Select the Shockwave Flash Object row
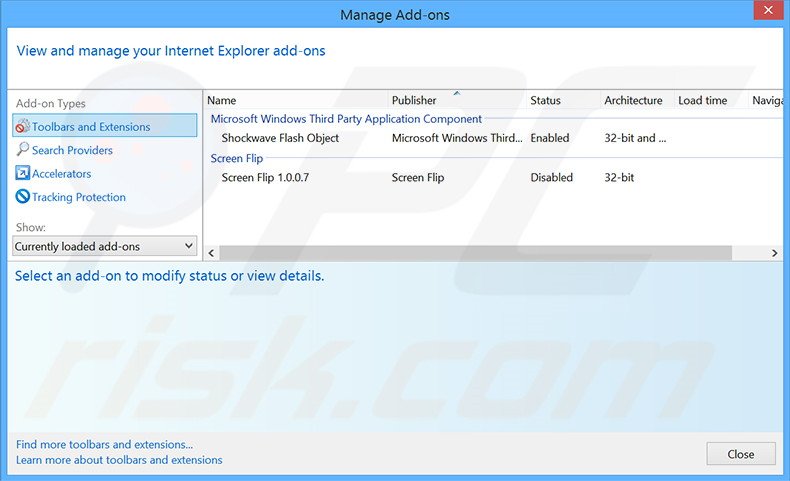The height and width of the screenshot is (481, 790). 494,138
